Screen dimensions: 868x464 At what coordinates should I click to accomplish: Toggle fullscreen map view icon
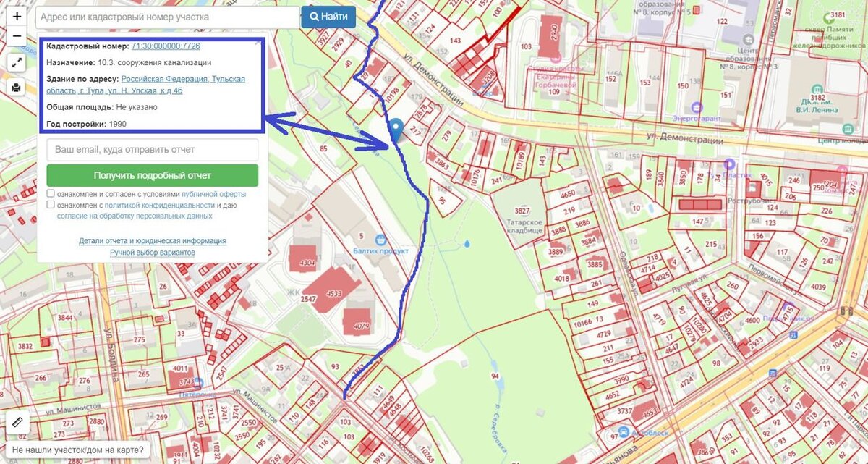(x=17, y=63)
